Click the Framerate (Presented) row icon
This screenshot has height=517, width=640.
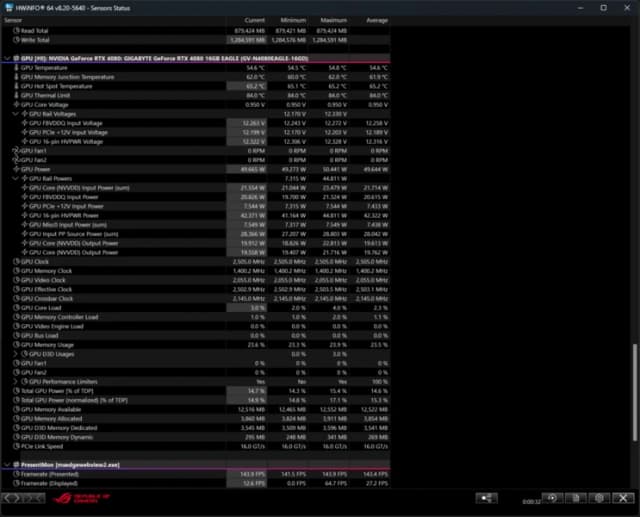(x=16, y=474)
